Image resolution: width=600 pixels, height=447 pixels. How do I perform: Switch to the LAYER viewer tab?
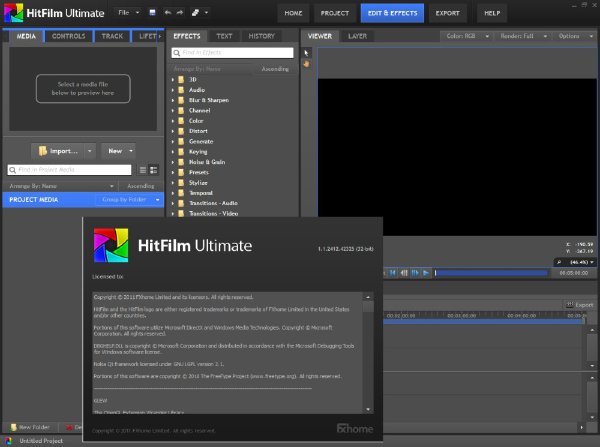(x=357, y=36)
